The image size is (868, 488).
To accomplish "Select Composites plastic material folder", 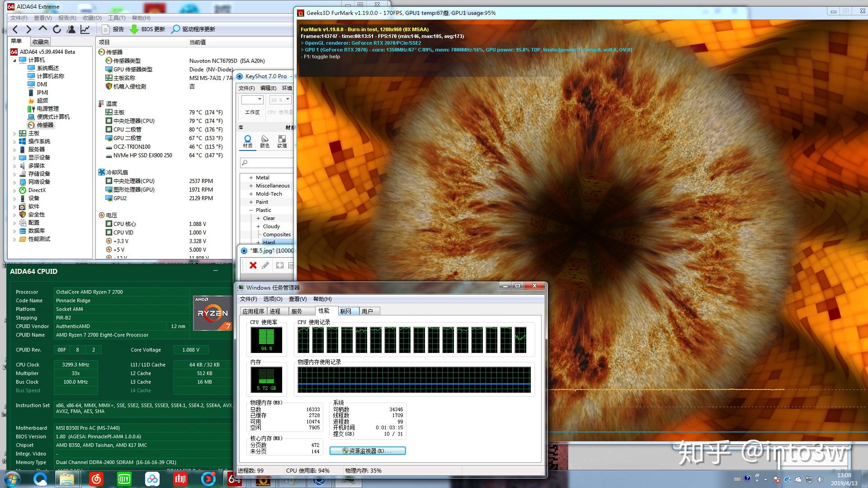I will pyautogui.click(x=277, y=235).
